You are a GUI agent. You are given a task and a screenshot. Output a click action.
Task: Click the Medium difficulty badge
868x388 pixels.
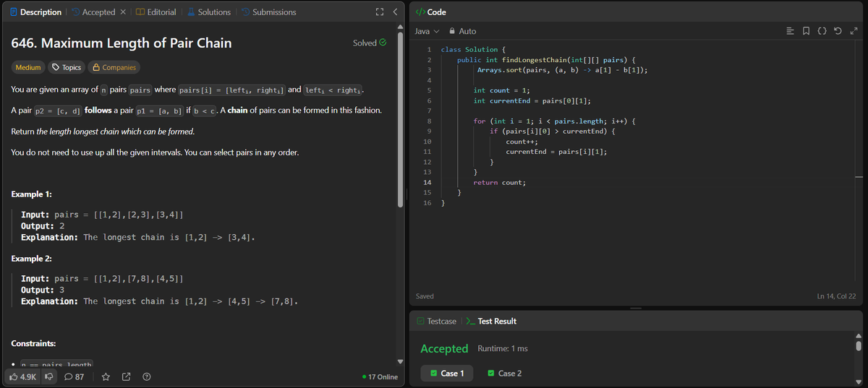point(29,67)
